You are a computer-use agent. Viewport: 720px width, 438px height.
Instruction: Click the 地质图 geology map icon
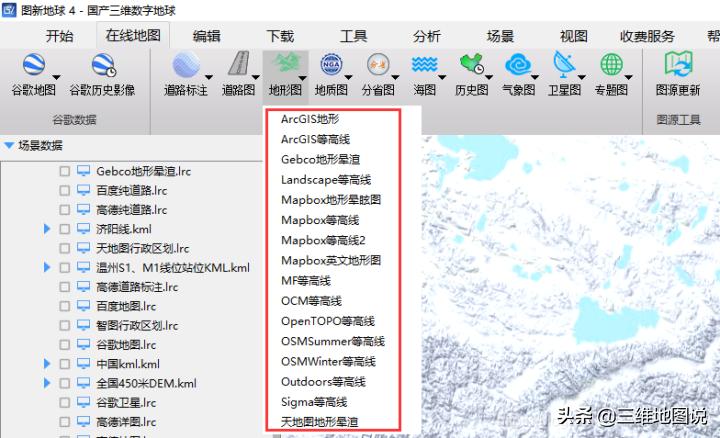(332, 64)
